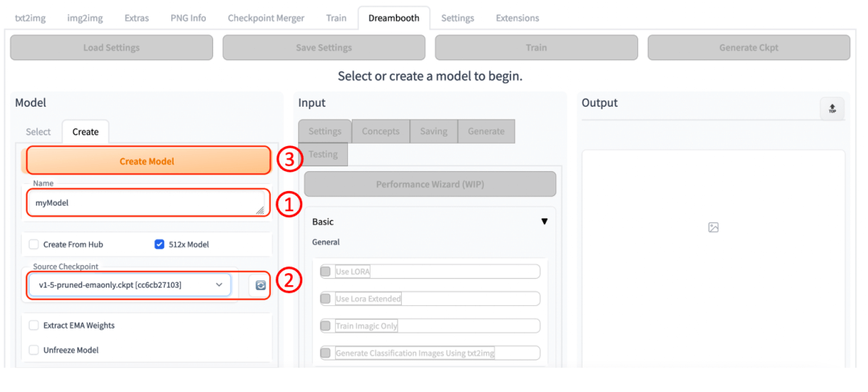Enable the Use LORA checkbox
This screenshot has width=868, height=392.
tap(325, 272)
